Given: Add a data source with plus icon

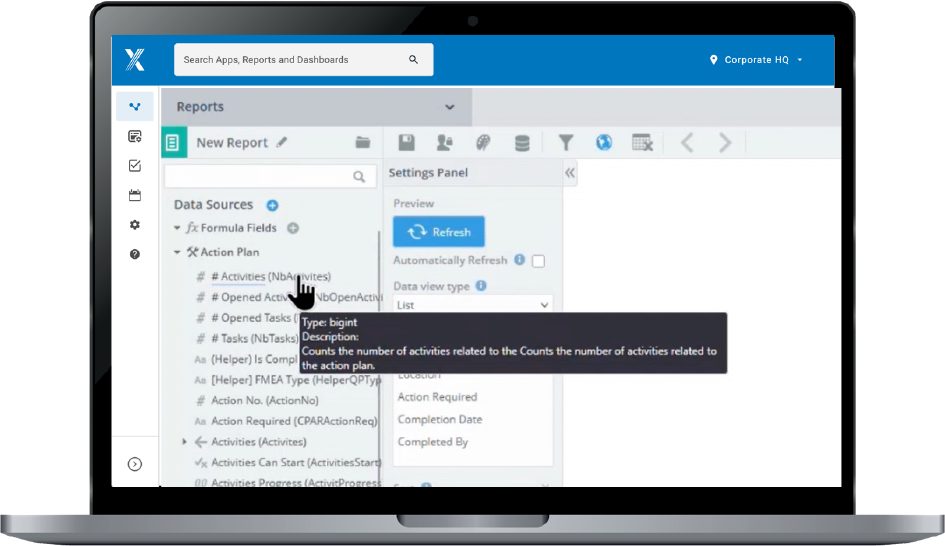Looking at the screenshot, I should coord(272,205).
